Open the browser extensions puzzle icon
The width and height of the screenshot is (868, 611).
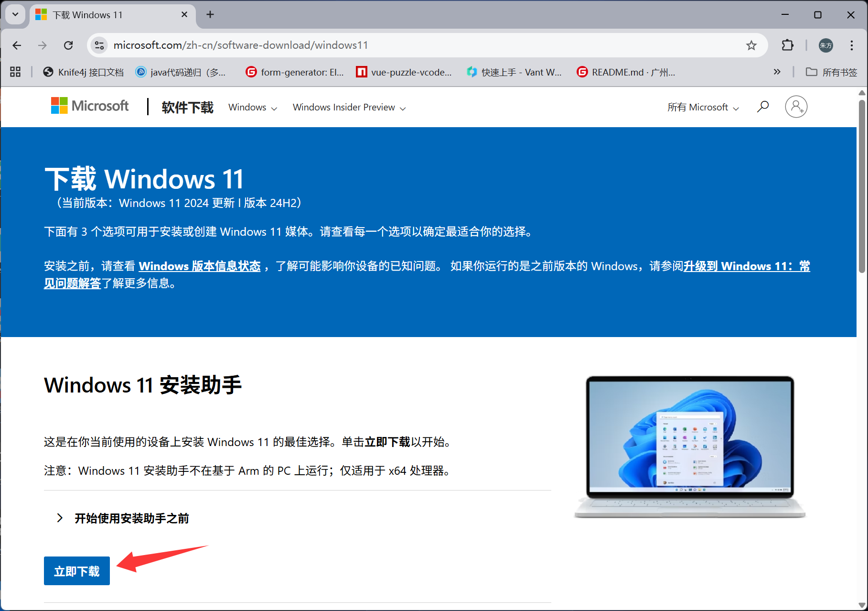pyautogui.click(x=787, y=45)
